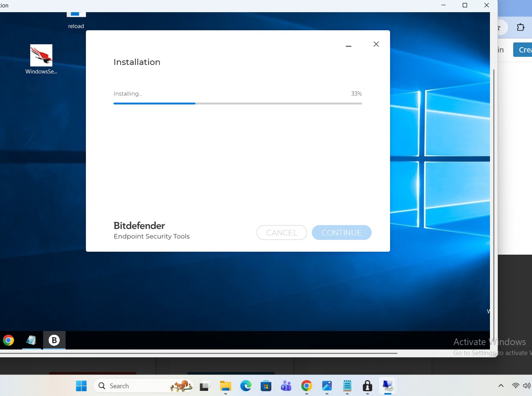The height and width of the screenshot is (396, 532).
Task: Click the browser extensions puzzle icon
Action: point(521,27)
